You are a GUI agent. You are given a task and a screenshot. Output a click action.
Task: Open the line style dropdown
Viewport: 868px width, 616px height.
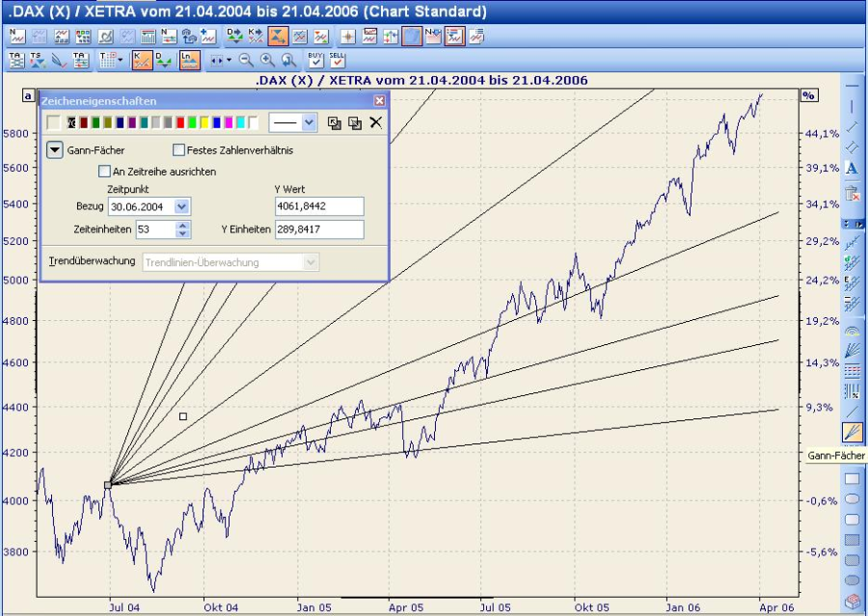pyautogui.click(x=309, y=122)
